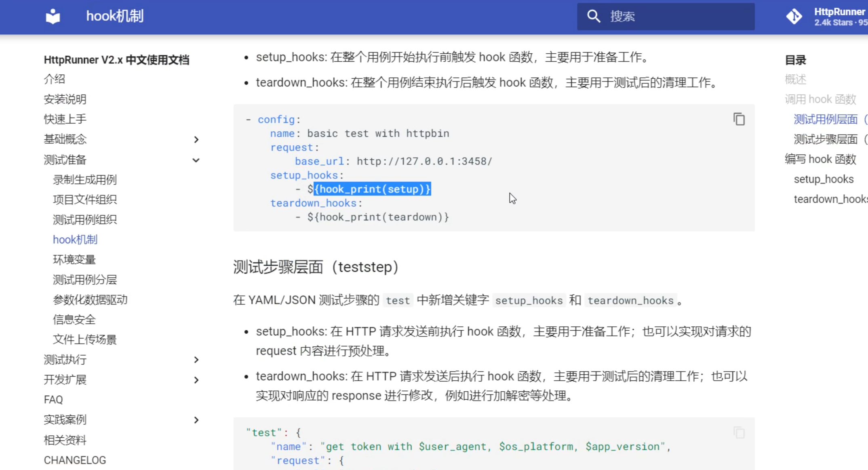Click the site logo icon in the header

(52, 16)
